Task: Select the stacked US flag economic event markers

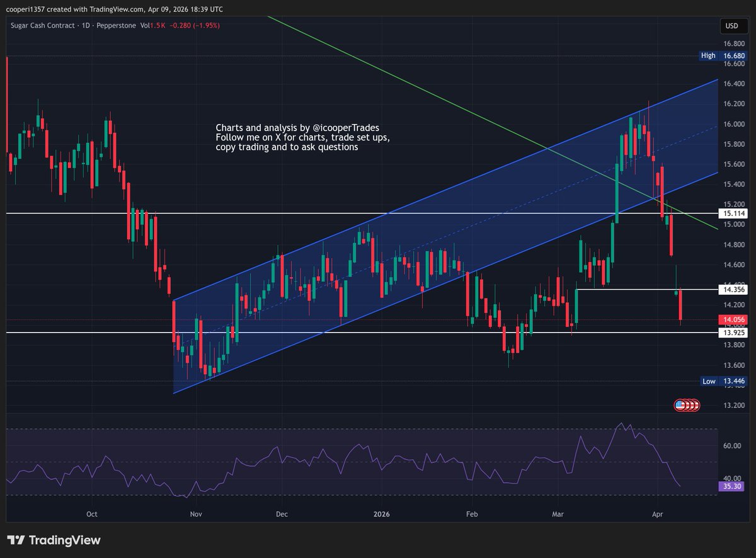Action: coord(686,406)
